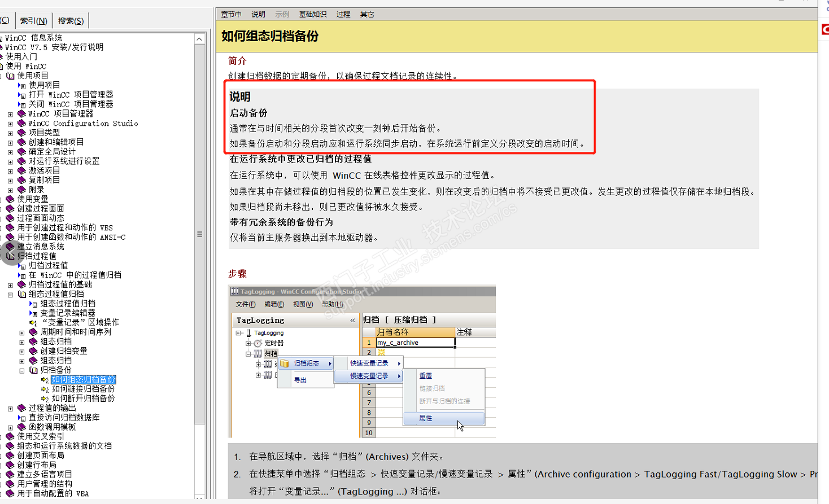This screenshot has width=829, height=504.
Task: Click the book icon for "建立多语言项目"
Action: pyautogui.click(x=10, y=475)
